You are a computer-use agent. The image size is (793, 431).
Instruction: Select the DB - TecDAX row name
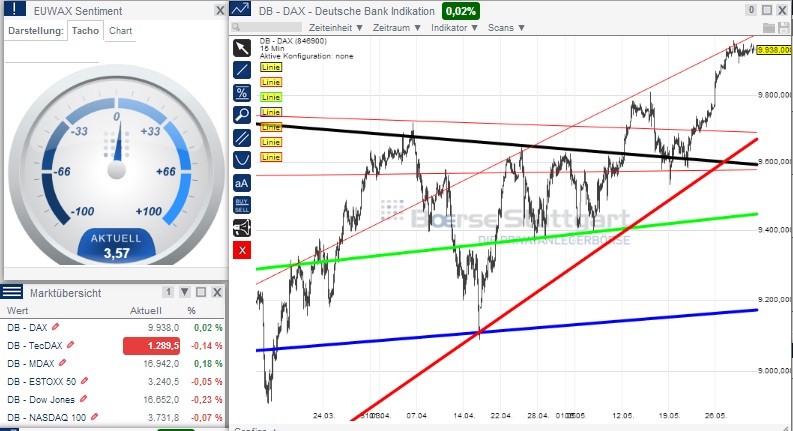click(x=35, y=346)
